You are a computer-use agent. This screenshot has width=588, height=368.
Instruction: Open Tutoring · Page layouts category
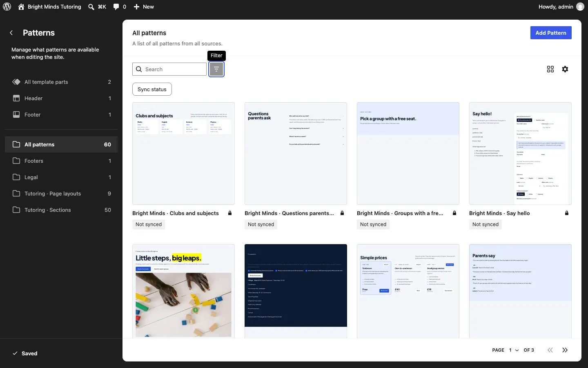tap(61, 193)
